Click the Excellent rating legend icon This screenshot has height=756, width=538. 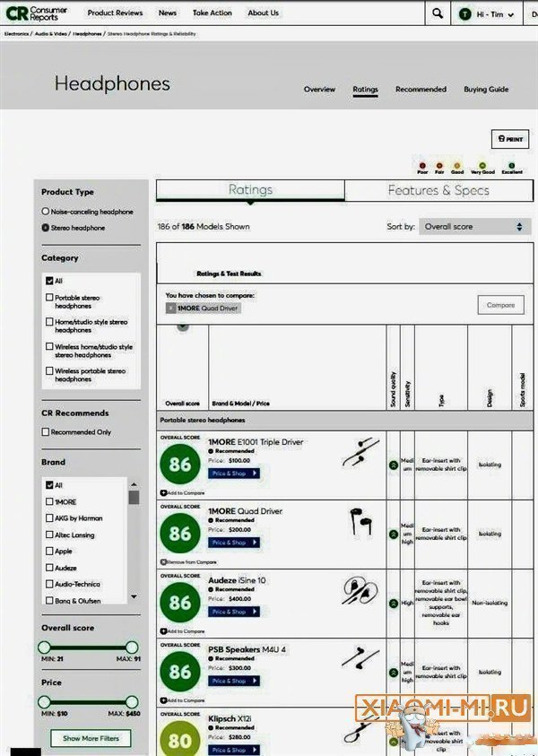point(511,166)
